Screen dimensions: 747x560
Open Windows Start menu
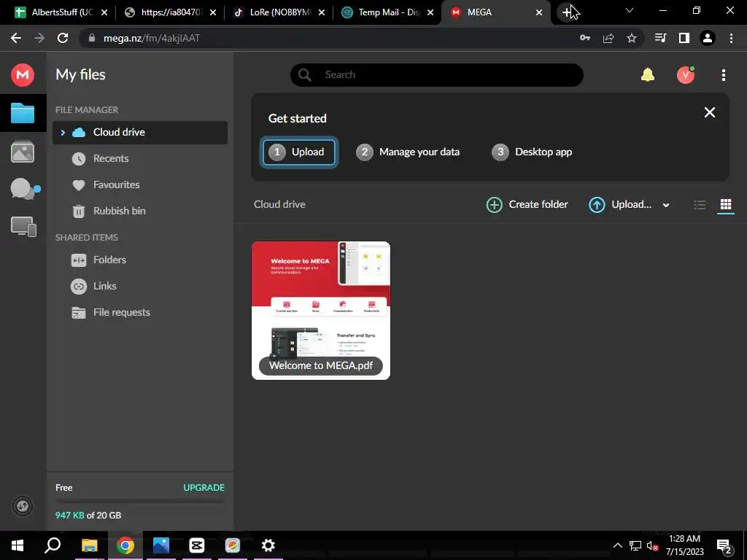(x=18, y=545)
